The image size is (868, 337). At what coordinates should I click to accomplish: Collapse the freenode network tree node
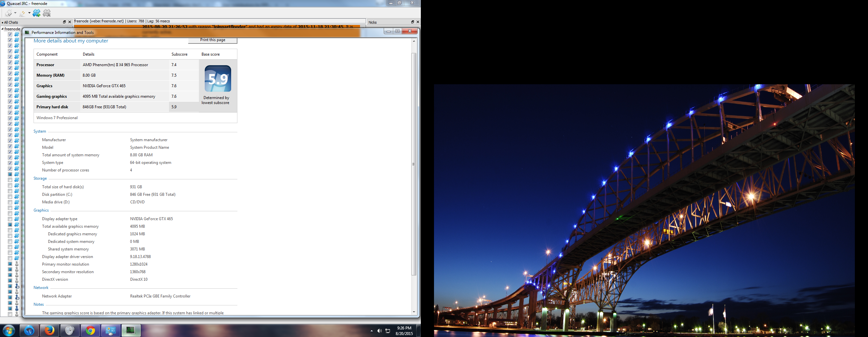[x=2, y=29]
